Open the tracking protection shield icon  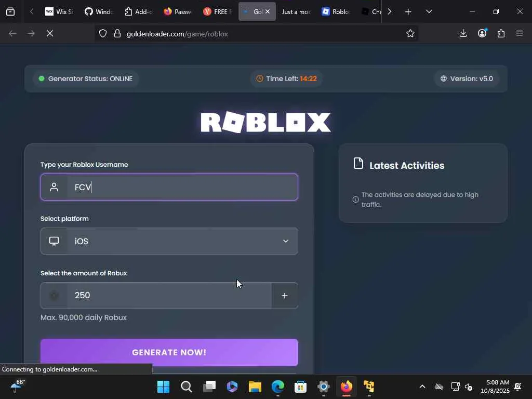click(x=103, y=33)
